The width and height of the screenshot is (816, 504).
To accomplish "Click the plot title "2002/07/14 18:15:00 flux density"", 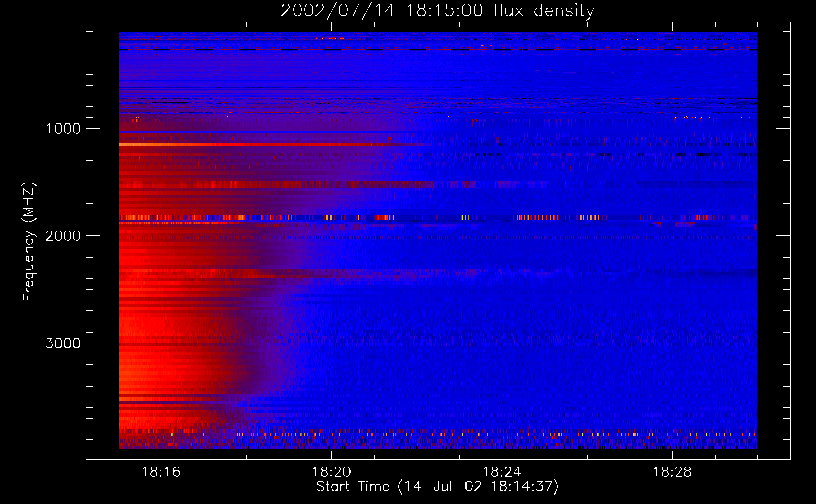I will click(x=437, y=11).
